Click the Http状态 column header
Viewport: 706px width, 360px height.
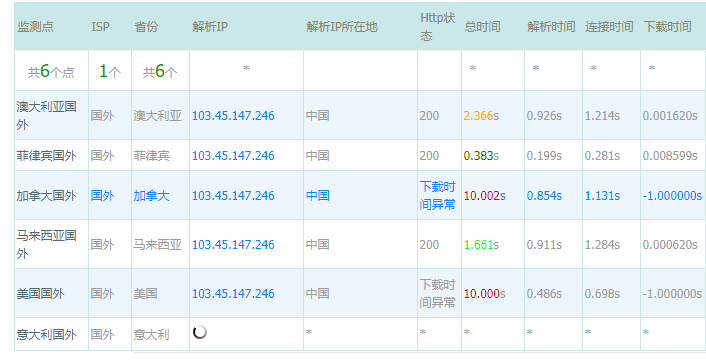click(438, 27)
